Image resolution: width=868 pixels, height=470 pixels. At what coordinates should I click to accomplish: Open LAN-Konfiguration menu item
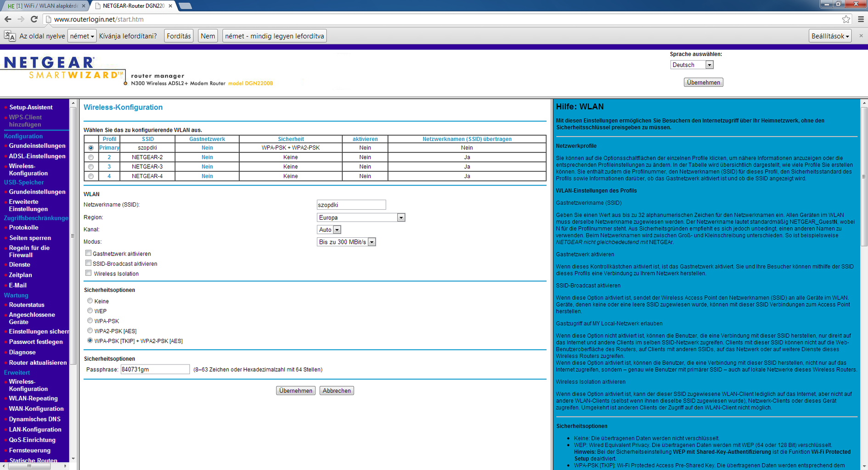click(35, 430)
